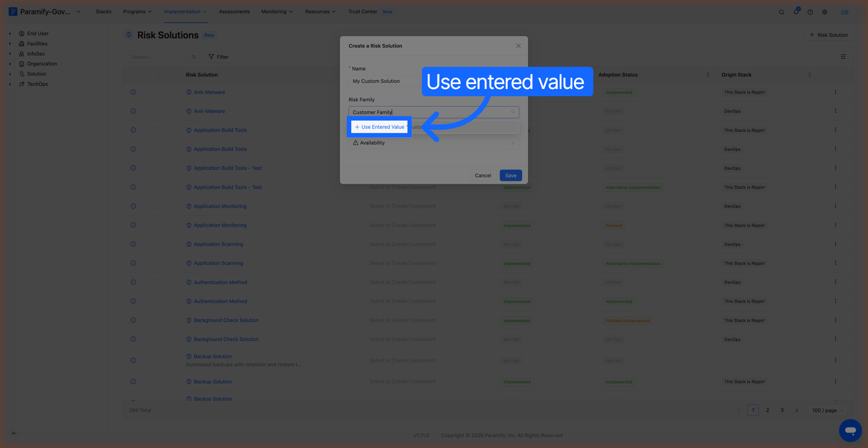This screenshot has width=868, height=448.
Task: Click the Filter button
Action: point(219,57)
